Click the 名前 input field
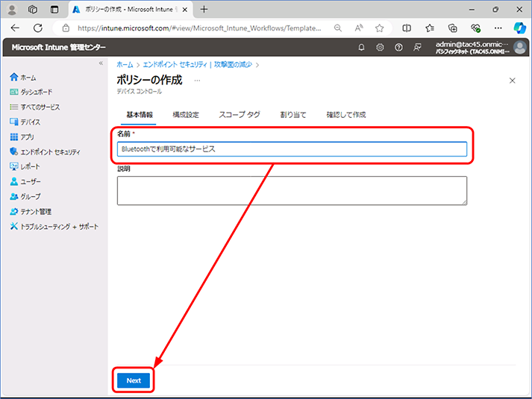Screen dimensions: 532x399 click(292, 149)
